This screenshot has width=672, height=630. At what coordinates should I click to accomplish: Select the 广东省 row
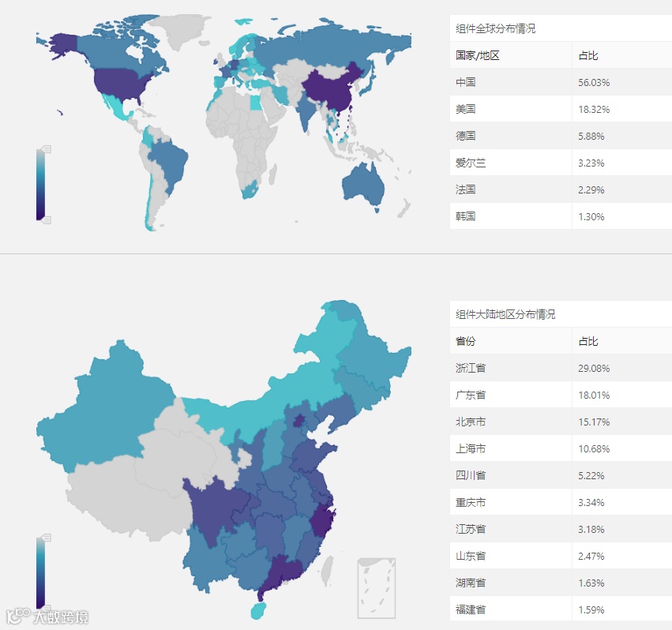pos(561,395)
